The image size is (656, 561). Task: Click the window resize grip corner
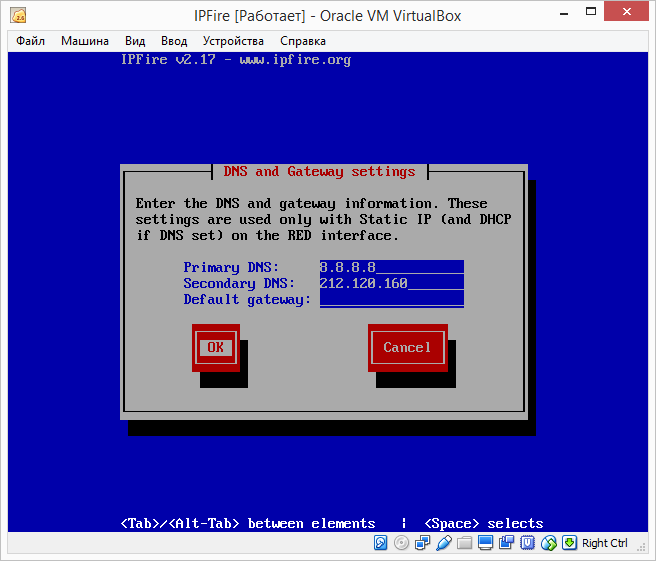click(641, 546)
